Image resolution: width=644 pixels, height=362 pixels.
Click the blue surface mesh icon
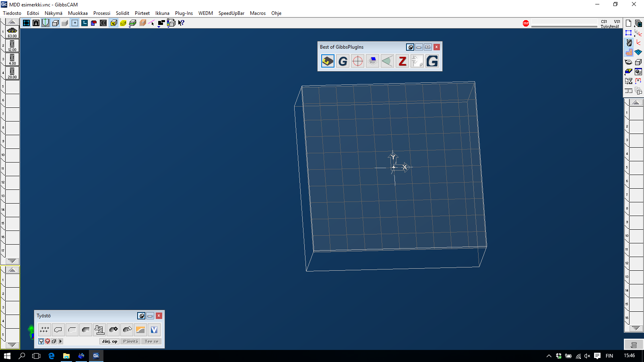pyautogui.click(x=638, y=52)
